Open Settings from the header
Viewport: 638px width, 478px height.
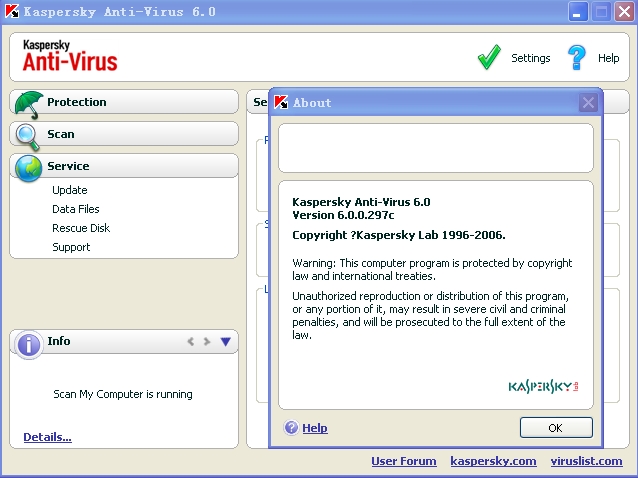[531, 58]
